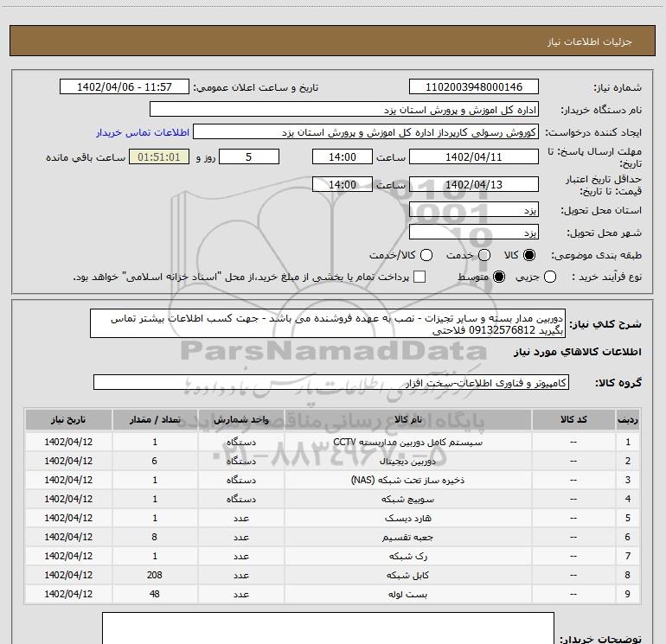
Task: Select the بست لوله item name
Action: point(407,595)
